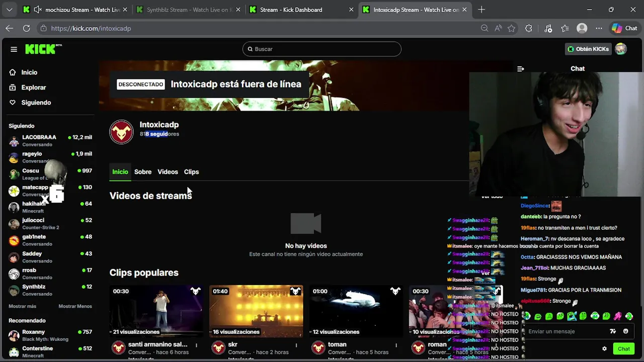The width and height of the screenshot is (644, 362).
Task: Open Synthblz channel in sidebar
Action: 50,290
